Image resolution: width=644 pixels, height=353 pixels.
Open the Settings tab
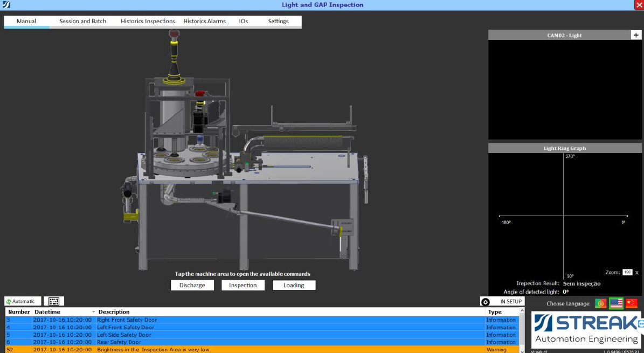[x=278, y=21]
